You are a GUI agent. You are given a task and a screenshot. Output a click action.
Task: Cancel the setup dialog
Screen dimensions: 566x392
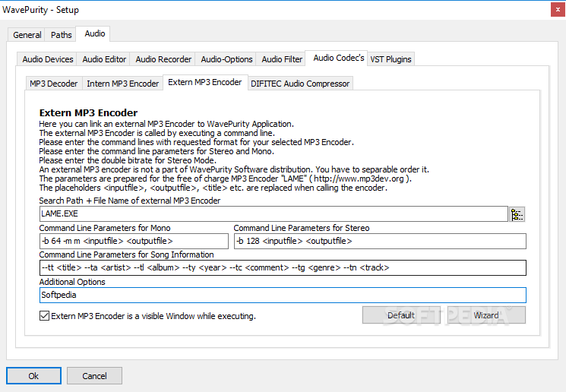(x=94, y=376)
